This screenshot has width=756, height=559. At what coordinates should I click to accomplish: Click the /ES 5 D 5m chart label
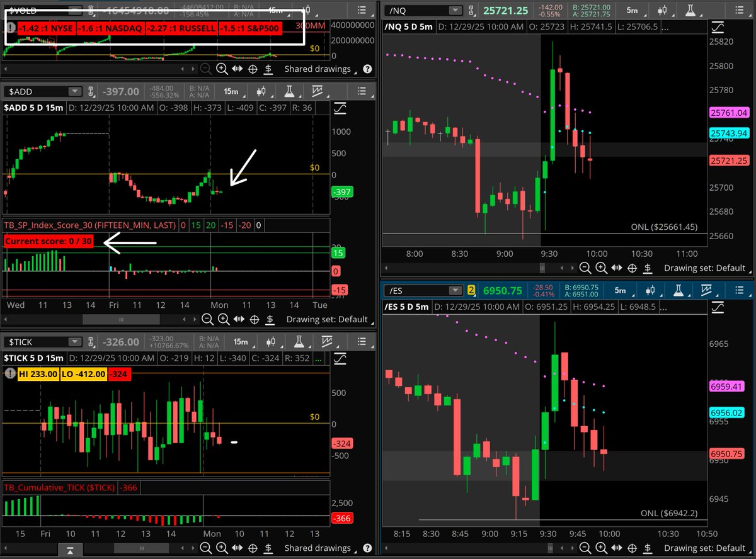tap(406, 307)
